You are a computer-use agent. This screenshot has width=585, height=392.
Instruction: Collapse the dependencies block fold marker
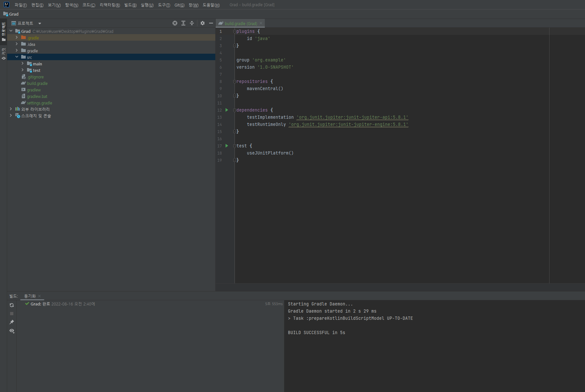[235, 110]
